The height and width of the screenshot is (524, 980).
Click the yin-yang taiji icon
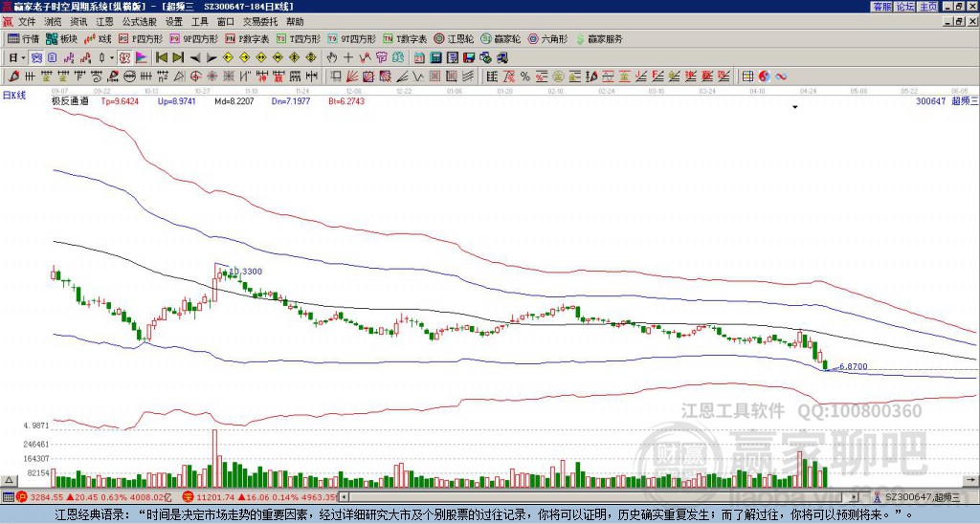point(764,76)
